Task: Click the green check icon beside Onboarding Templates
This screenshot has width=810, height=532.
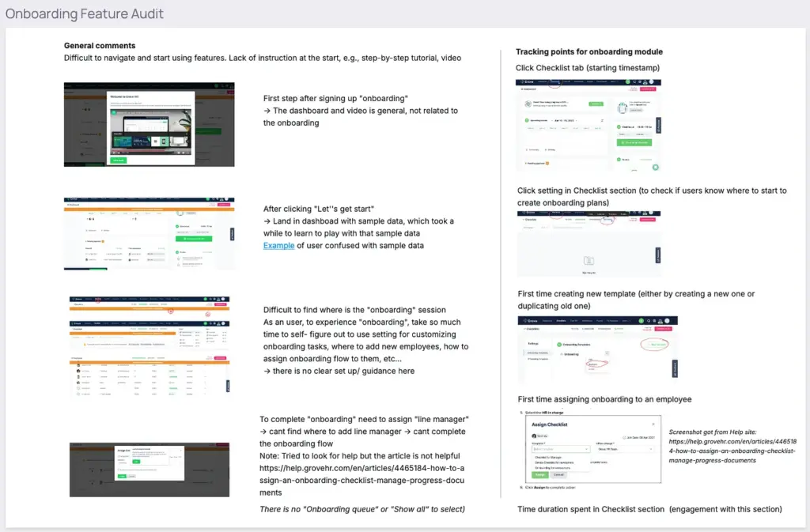Action: (561, 345)
